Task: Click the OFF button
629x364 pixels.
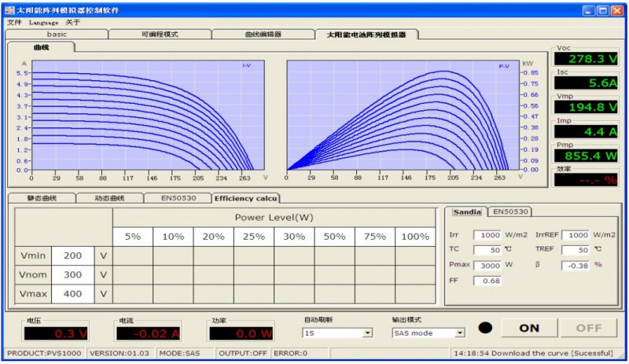Action: tap(588, 329)
